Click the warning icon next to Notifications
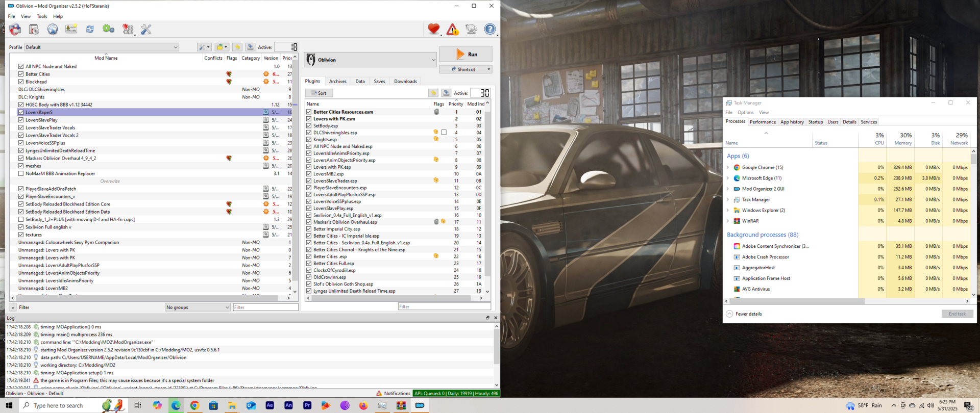Image resolution: width=980 pixels, height=413 pixels. [379, 393]
